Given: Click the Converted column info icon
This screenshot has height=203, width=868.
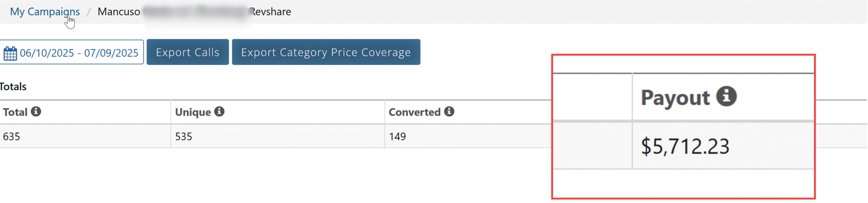Looking at the screenshot, I should click(449, 111).
